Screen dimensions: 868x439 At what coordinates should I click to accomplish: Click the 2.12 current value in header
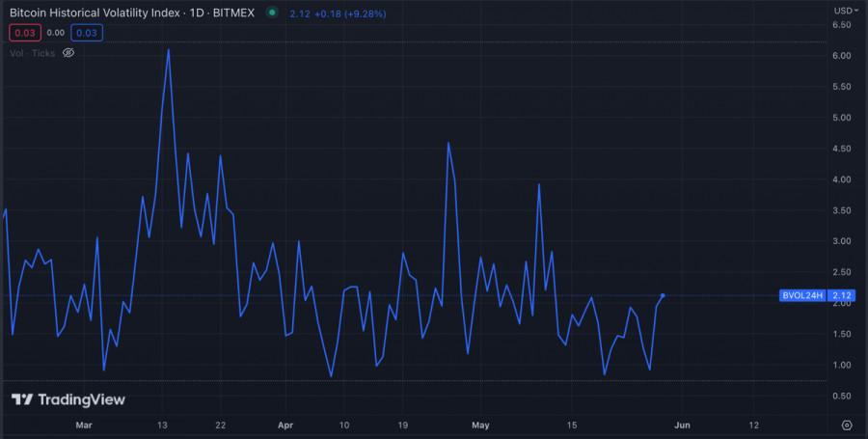(298, 13)
